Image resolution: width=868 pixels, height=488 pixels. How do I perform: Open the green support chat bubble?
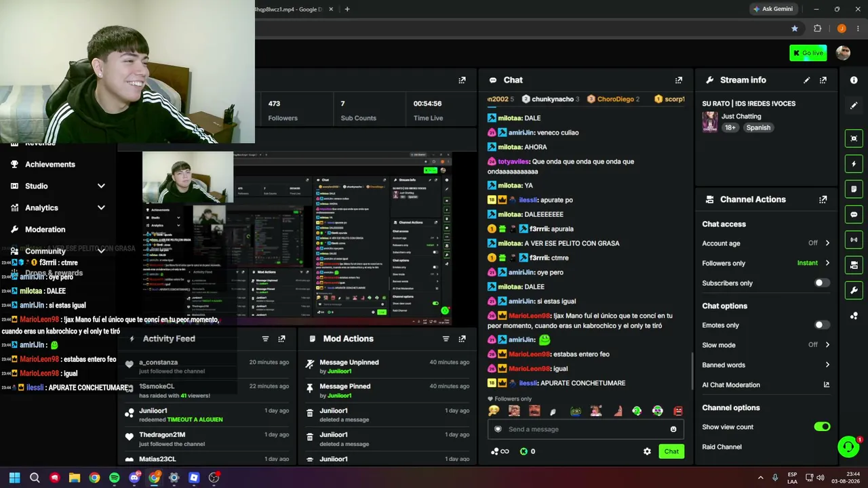click(x=848, y=446)
